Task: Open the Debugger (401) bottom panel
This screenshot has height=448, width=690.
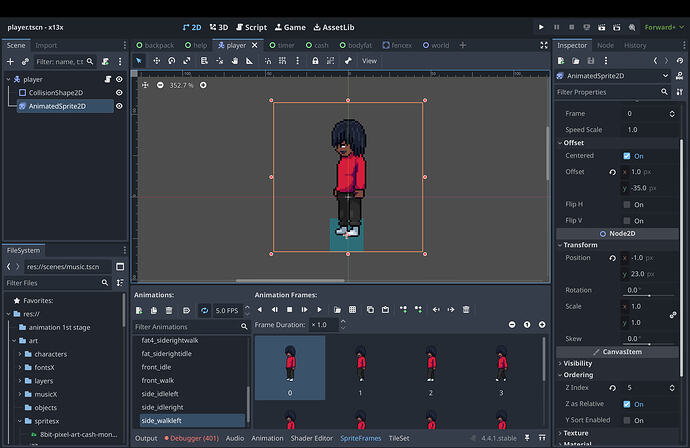Action: coord(191,438)
